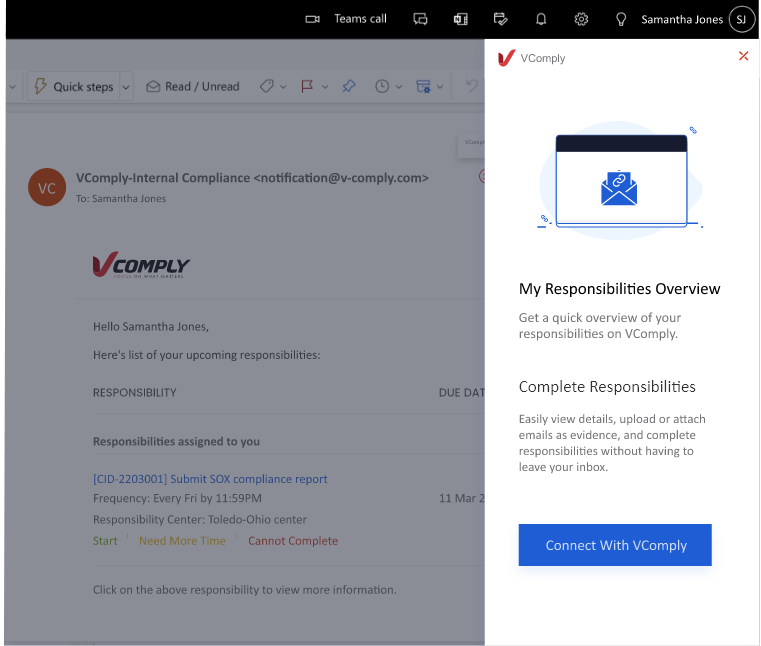Click the 'Hello Samantha Jones,' greeting
The image size is (761, 646).
(150, 327)
